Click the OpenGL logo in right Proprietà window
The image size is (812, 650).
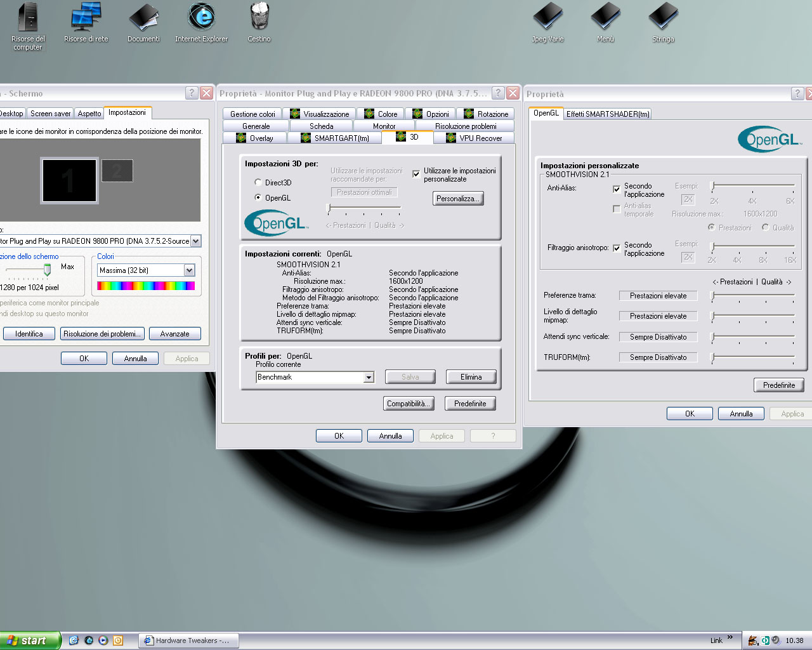[770, 139]
